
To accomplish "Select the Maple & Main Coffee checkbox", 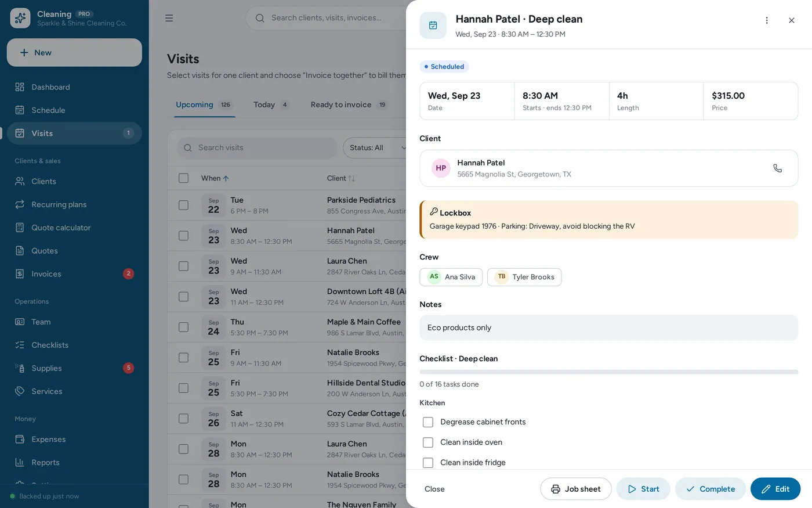I will tap(184, 327).
